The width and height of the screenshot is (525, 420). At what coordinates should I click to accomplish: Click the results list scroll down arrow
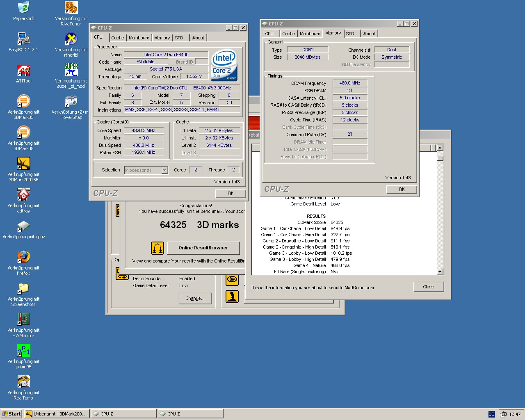440,272
